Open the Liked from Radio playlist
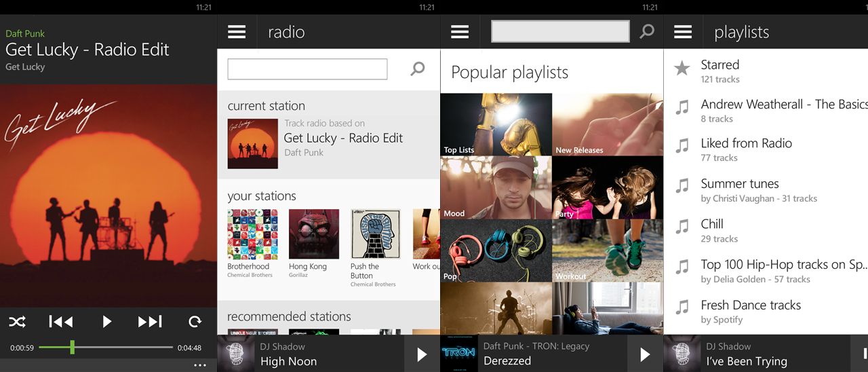This screenshot has width=868, height=372. (x=766, y=149)
